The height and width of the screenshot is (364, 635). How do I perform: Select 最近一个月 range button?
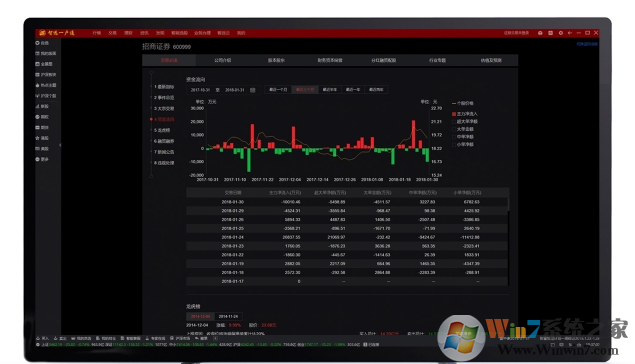coord(278,90)
